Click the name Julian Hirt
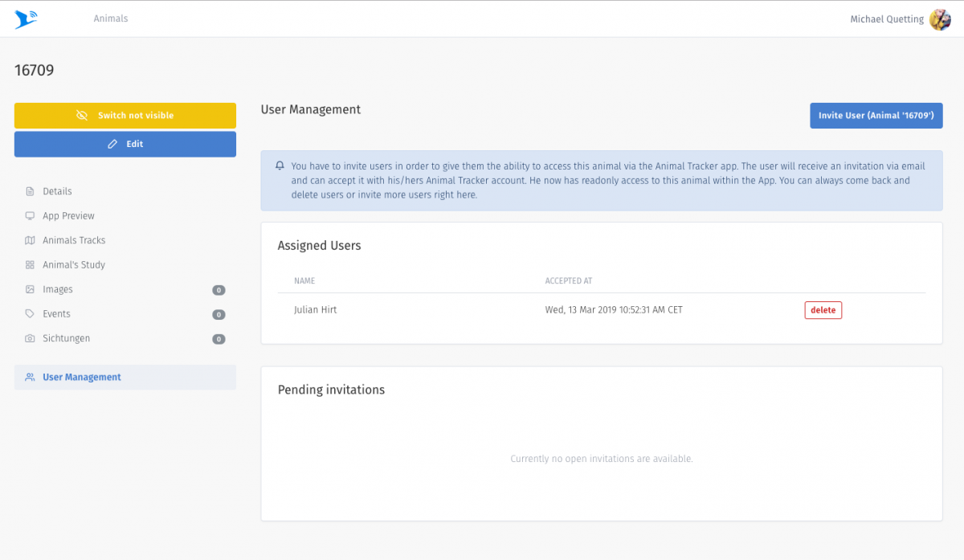Viewport: 964px width, 560px height. coord(315,310)
